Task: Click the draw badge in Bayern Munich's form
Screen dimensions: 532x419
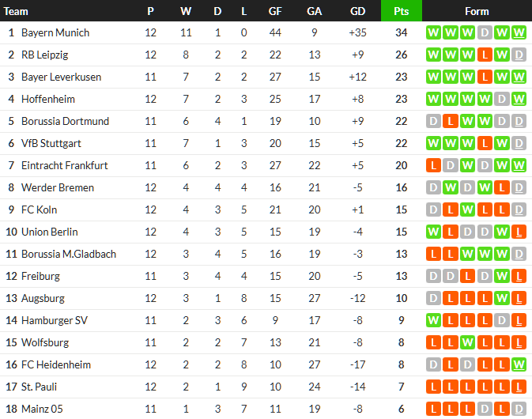Action: tap(485, 33)
